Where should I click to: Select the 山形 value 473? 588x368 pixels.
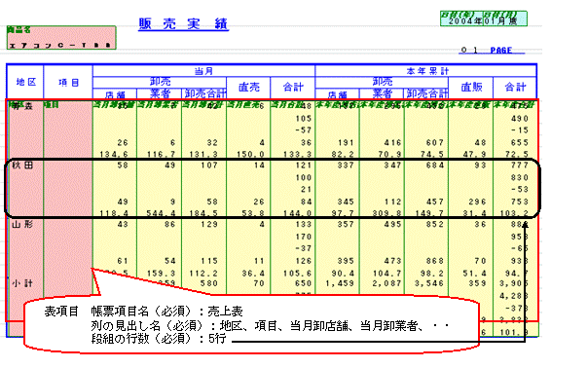tap(392, 261)
